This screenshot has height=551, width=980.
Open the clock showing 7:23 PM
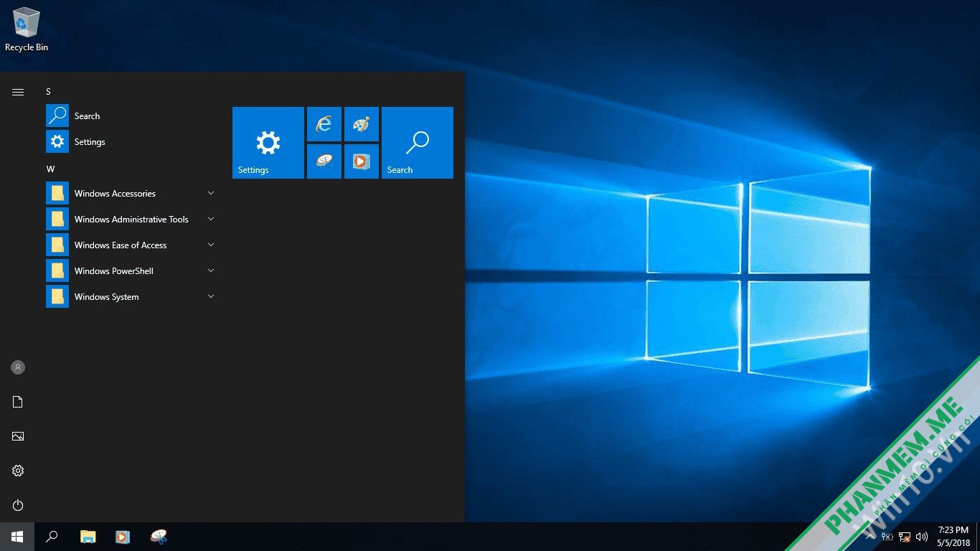pos(953,537)
